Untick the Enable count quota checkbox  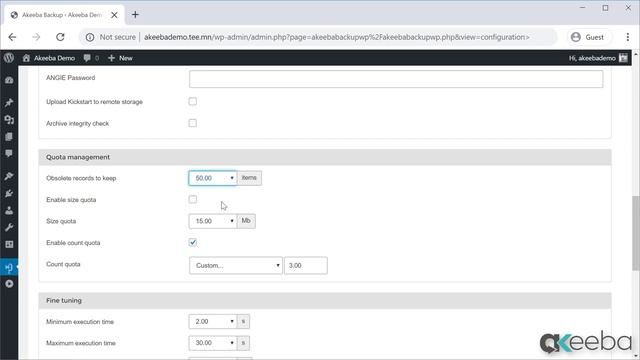[x=193, y=242]
